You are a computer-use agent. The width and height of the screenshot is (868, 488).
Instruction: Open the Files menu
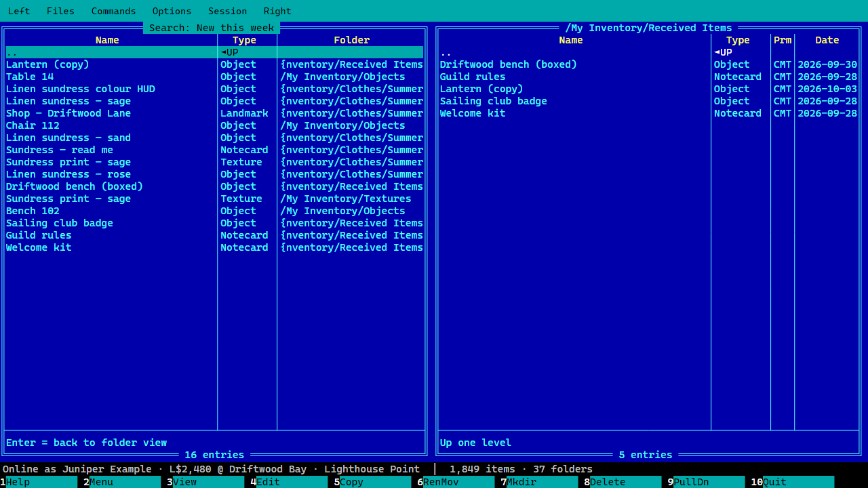(60, 11)
